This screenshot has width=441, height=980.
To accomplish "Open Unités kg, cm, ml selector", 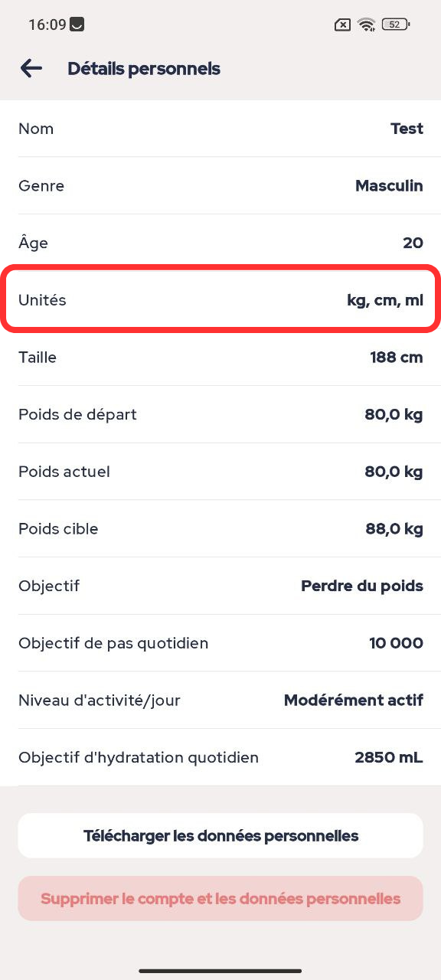I will [220, 300].
